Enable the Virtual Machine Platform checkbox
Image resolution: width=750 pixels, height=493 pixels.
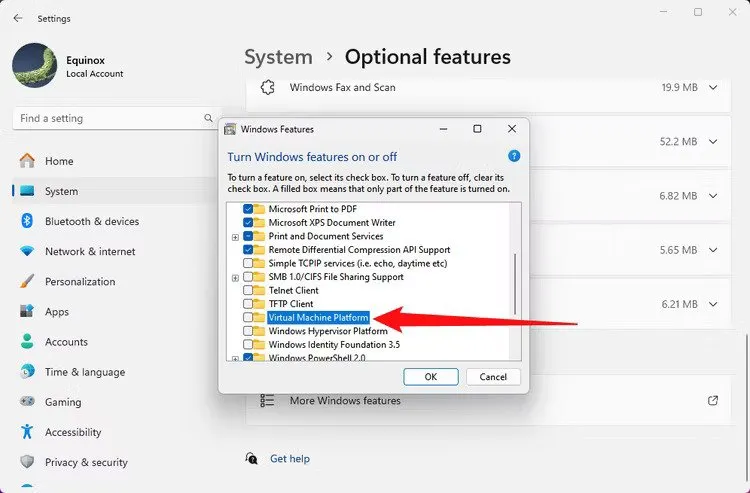(x=248, y=317)
